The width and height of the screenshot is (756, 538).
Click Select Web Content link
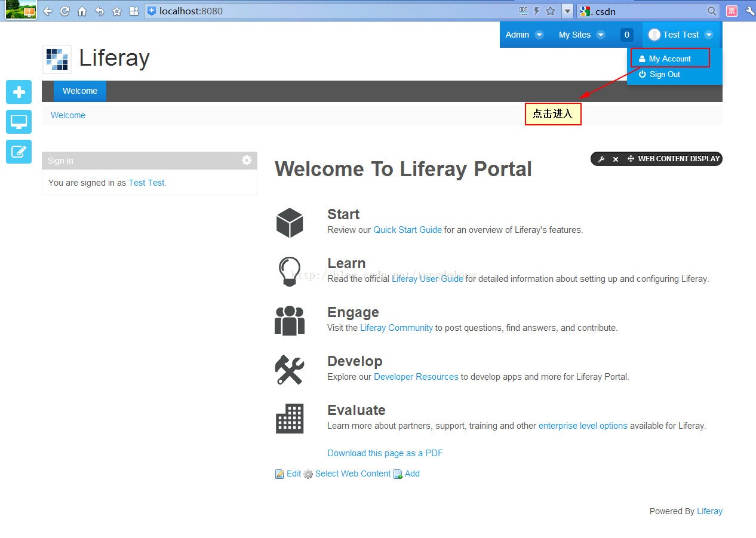[x=347, y=474]
